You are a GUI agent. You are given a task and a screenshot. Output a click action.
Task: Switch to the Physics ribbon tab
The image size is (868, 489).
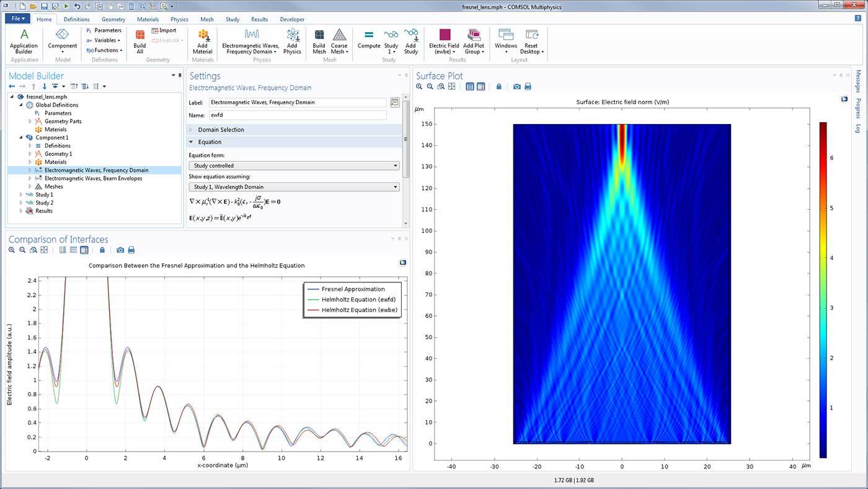179,19
